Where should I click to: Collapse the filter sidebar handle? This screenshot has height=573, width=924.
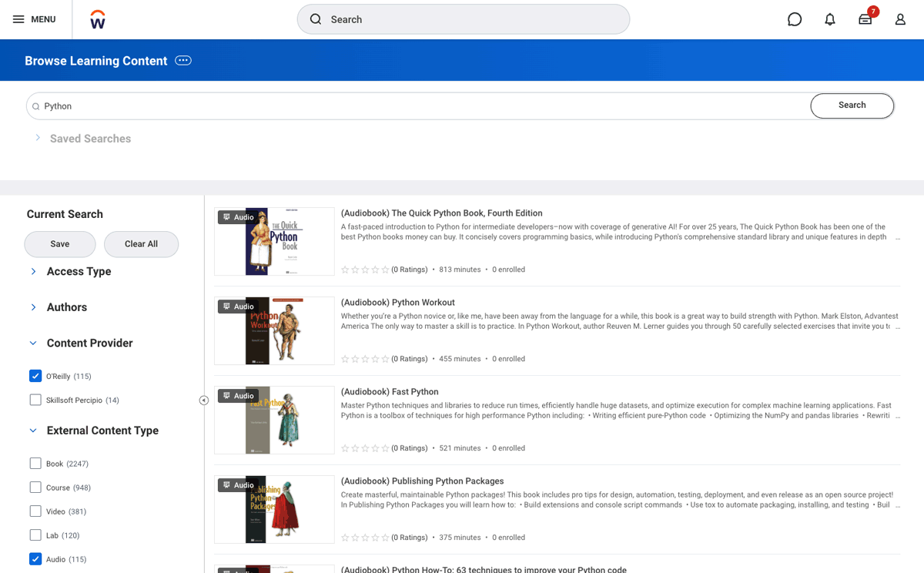[x=204, y=400]
